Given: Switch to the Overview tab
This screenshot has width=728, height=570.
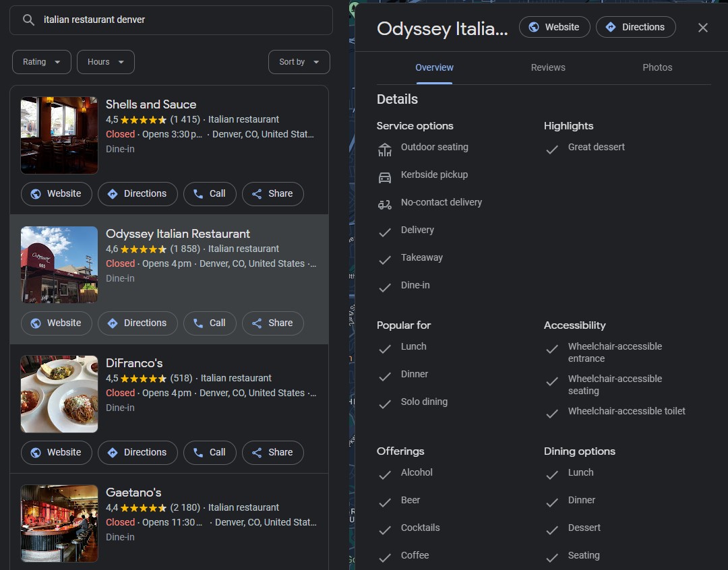Looking at the screenshot, I should 434,68.
